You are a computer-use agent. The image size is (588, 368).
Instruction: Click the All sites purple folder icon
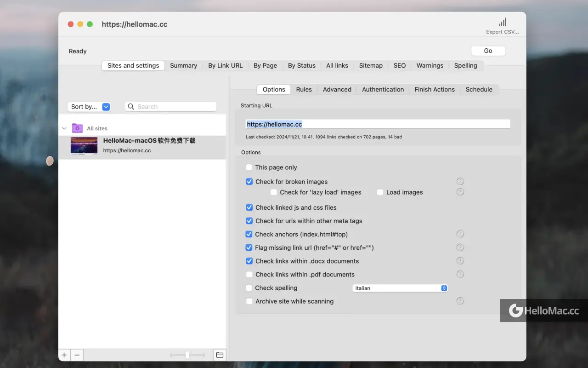78,128
